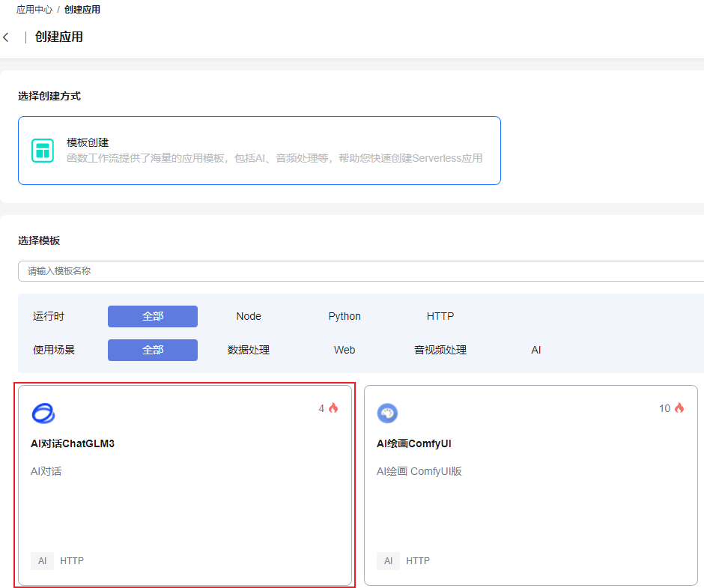Screen dimensions: 704x588
Task: Select 全部 in the 运行时 filter row
Action: 153,316
